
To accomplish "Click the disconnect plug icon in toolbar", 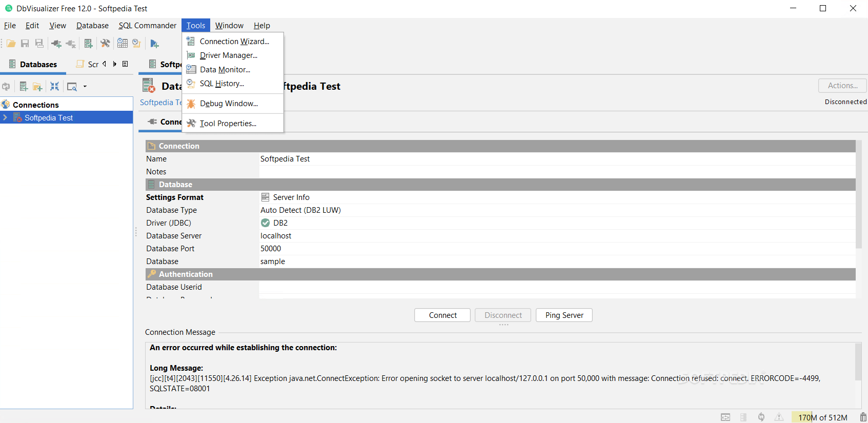I will [x=71, y=44].
